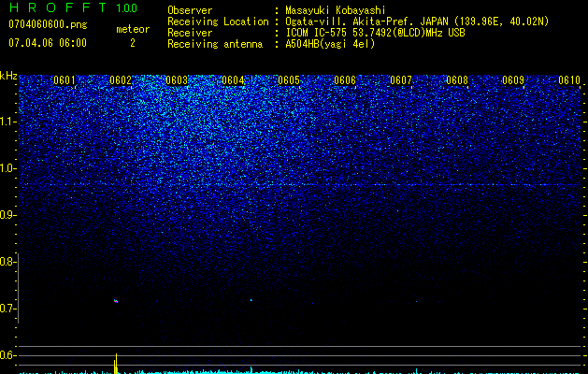Screen dimensions: 588x374
Task: Click the 0.6 kHz axis label
Action: (x=7, y=355)
